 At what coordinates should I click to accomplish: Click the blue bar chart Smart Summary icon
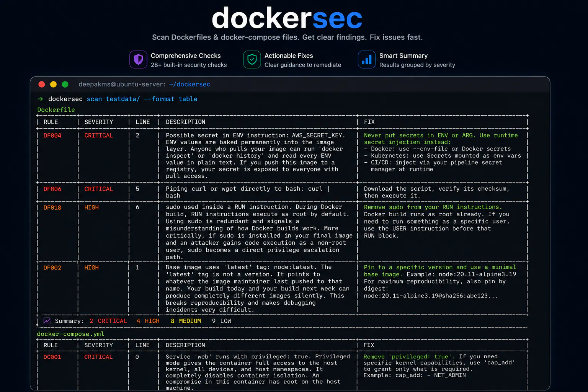[367, 60]
